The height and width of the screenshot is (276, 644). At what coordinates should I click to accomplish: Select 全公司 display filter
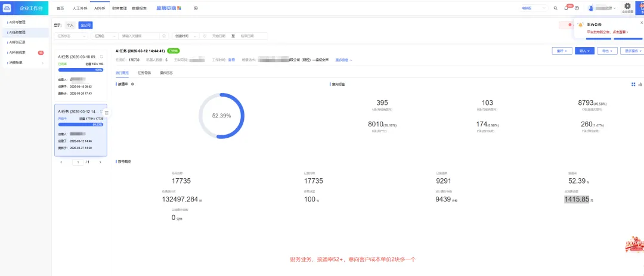85,25
